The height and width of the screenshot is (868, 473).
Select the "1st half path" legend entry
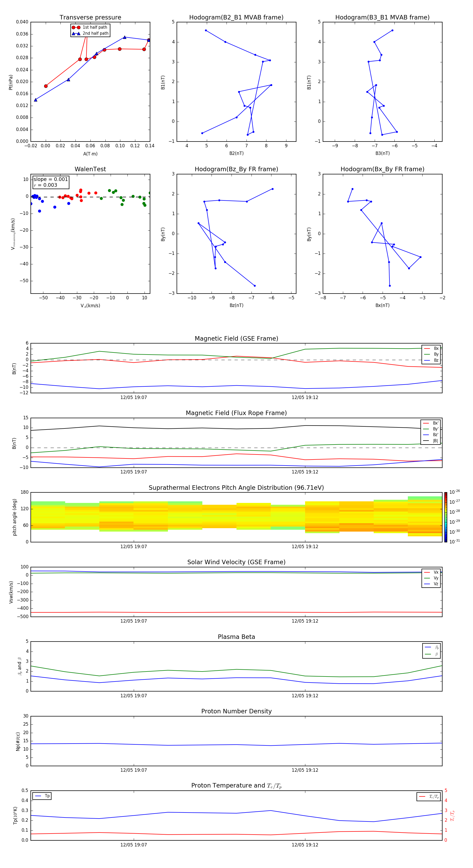click(90, 27)
